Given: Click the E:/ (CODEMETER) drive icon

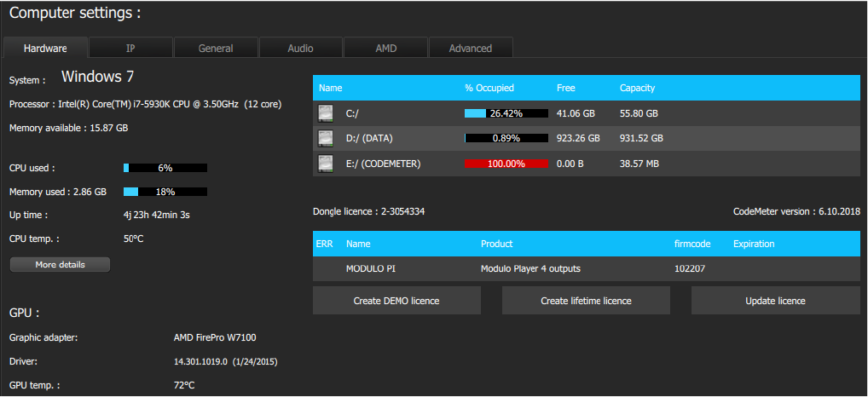Looking at the screenshot, I should click(326, 164).
